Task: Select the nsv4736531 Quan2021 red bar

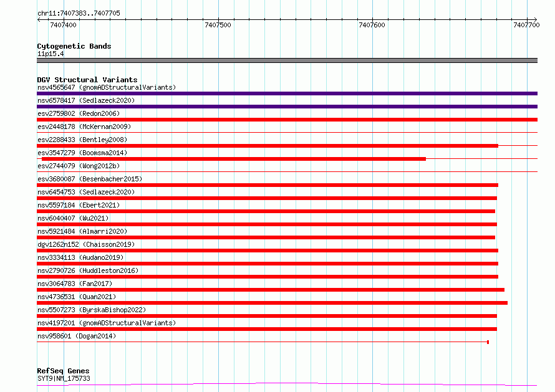Action: click(x=272, y=303)
